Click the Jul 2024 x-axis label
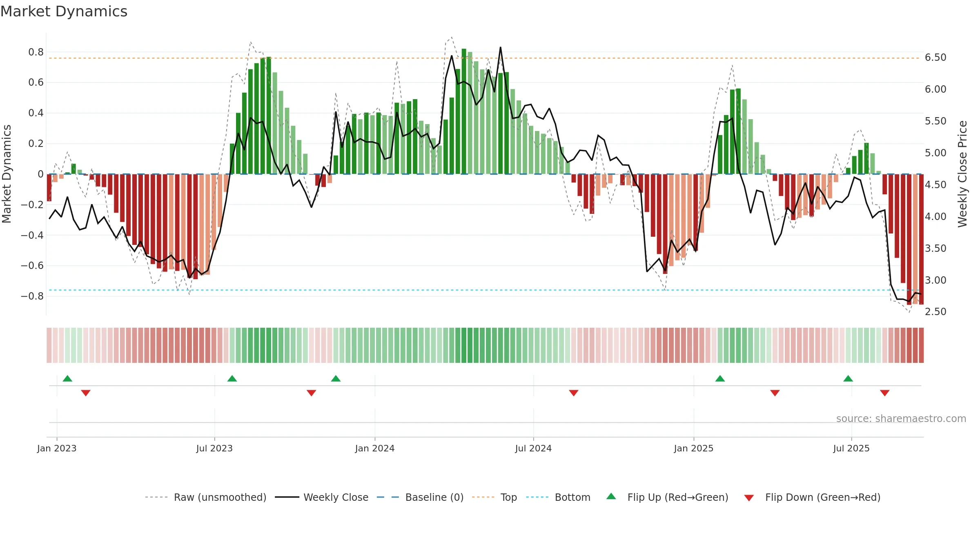Screen dimensions: 980x551 533,448
